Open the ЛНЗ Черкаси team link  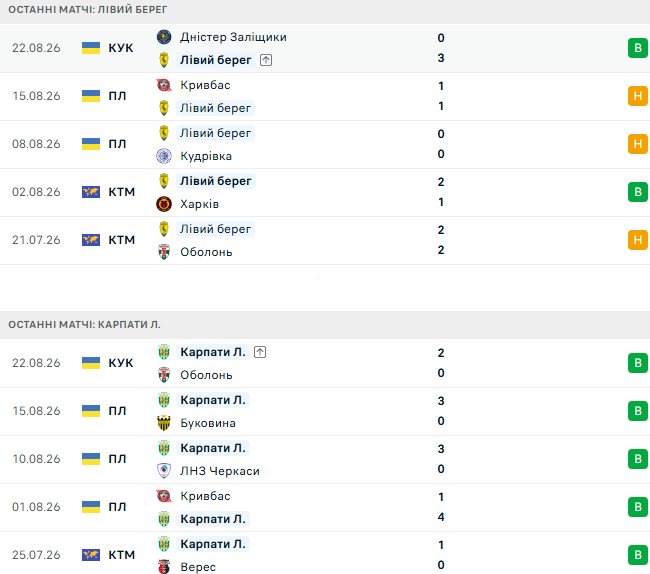coord(220,471)
